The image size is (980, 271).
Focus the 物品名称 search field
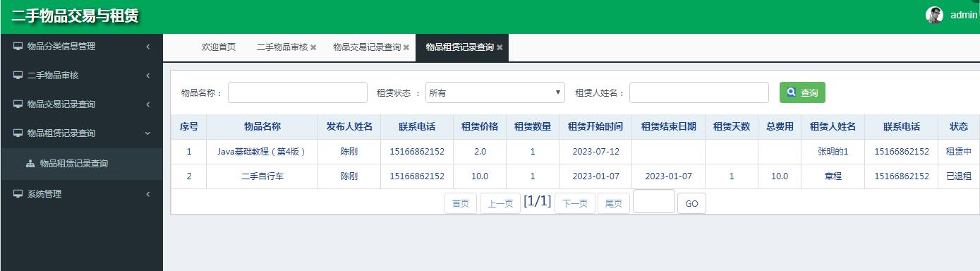[x=298, y=92]
